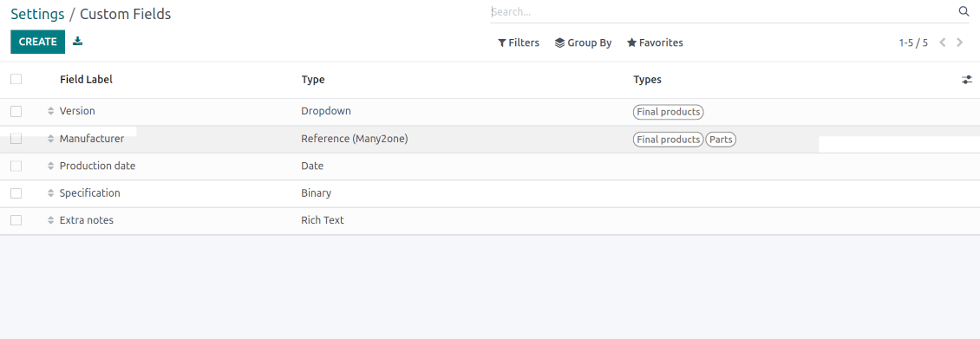Check the Extra notes row checkbox
The height and width of the screenshot is (339, 980).
tap(16, 220)
